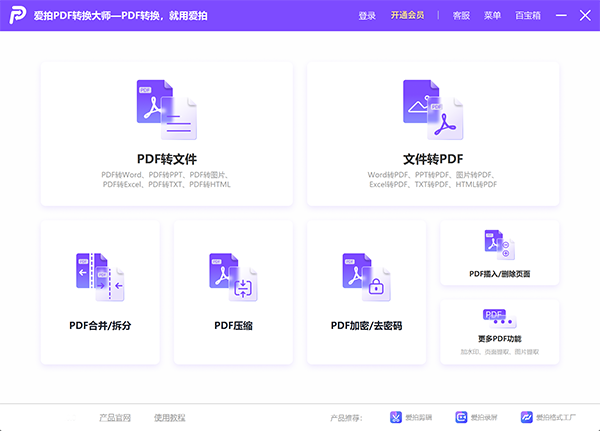
Task: Minimize the 爱拍PDF window
Action: (561, 15)
